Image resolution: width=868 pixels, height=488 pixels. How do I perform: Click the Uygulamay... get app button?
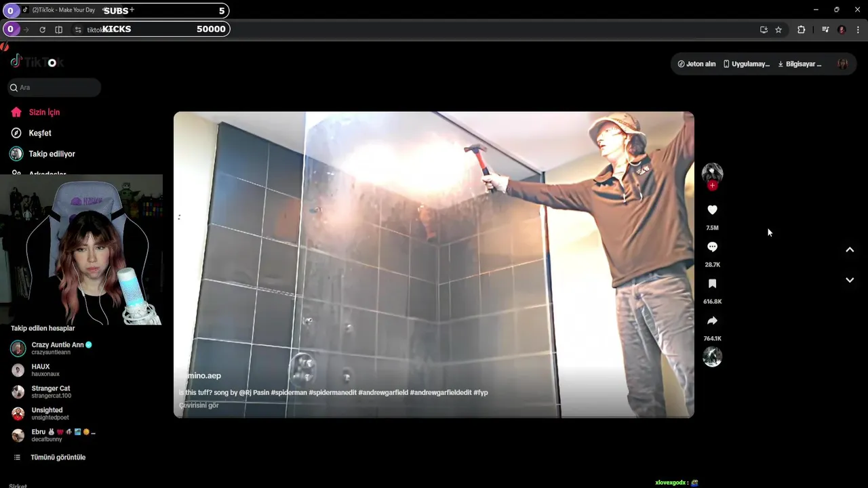(x=746, y=64)
